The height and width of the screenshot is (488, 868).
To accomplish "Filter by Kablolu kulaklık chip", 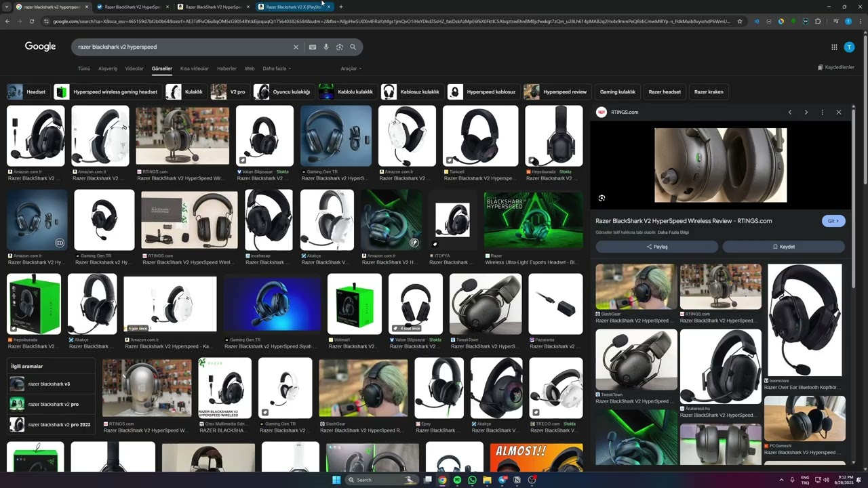I will [x=347, y=91].
